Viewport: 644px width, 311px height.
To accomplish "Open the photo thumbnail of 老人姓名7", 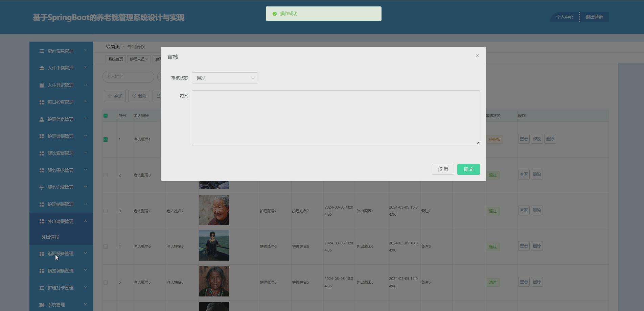I will (214, 210).
